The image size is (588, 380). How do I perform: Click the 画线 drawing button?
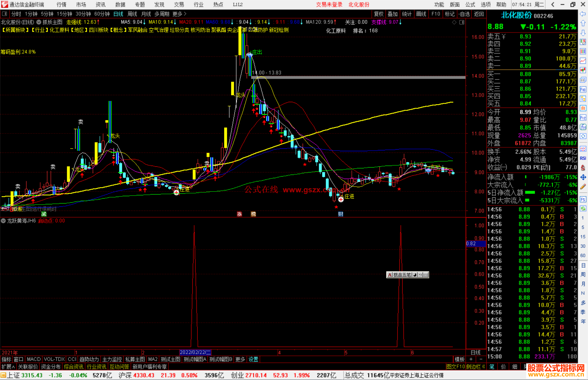click(x=421, y=14)
